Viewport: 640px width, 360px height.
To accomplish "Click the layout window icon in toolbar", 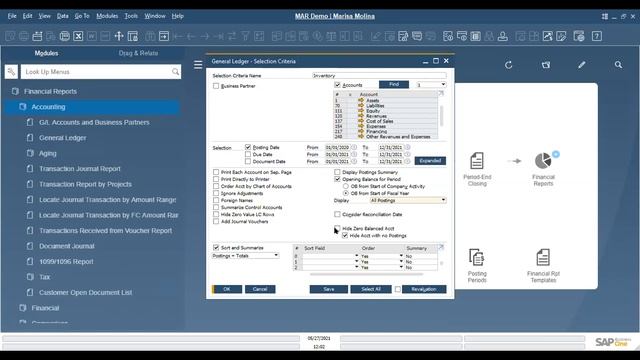I will [133, 36].
